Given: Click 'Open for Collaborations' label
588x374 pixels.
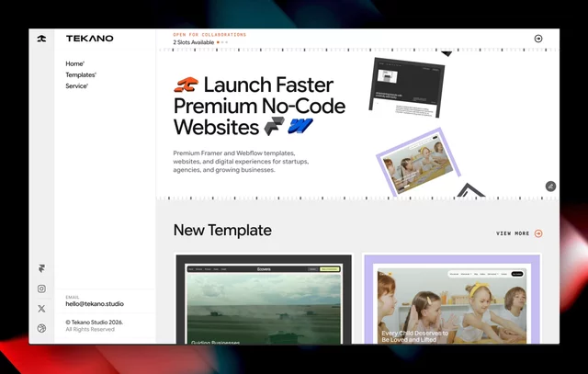Looking at the screenshot, I should (x=209, y=35).
